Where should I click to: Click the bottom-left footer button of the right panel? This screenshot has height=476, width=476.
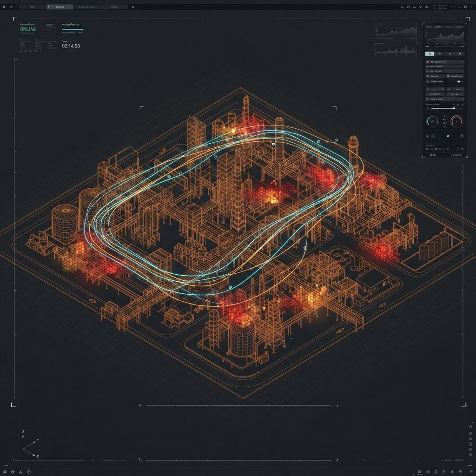pos(433,155)
